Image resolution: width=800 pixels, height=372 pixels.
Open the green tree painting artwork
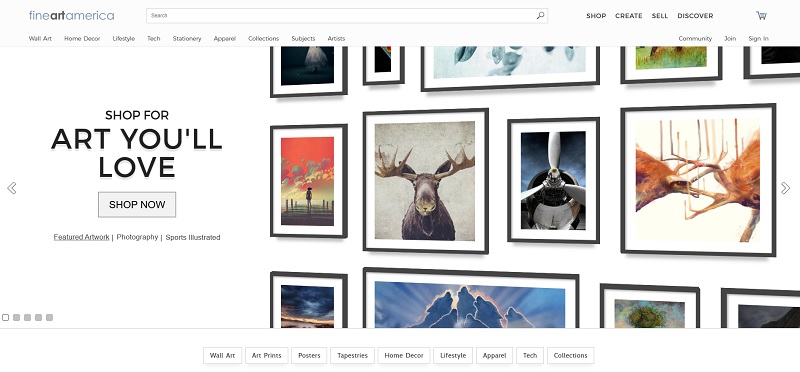point(649,307)
